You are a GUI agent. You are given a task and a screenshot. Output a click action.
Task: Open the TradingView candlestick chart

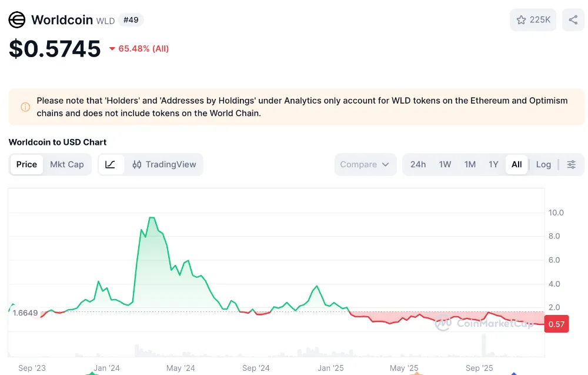click(164, 165)
